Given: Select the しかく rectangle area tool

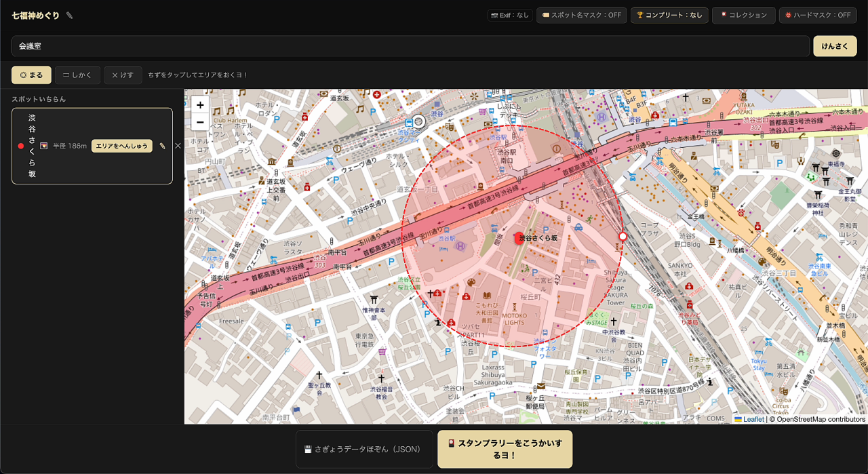Looking at the screenshot, I should pyautogui.click(x=77, y=75).
